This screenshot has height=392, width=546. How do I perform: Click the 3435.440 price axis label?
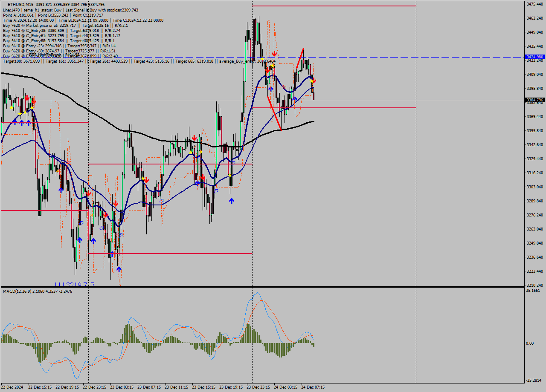535,46
